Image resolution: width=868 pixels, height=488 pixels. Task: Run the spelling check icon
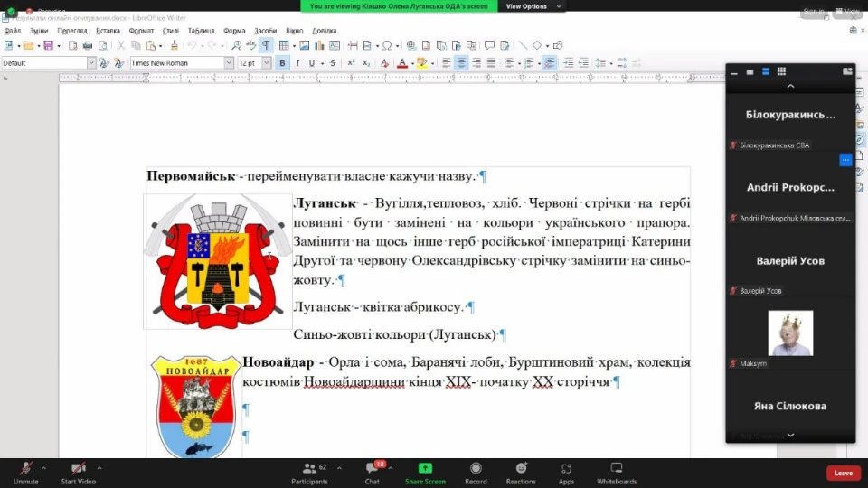[251, 45]
